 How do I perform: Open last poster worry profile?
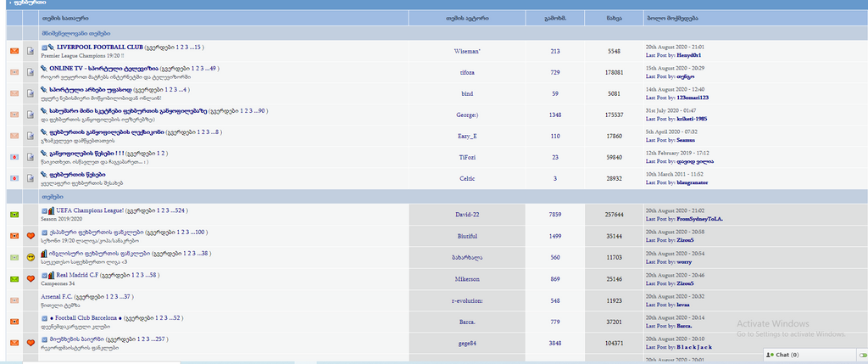(x=684, y=261)
